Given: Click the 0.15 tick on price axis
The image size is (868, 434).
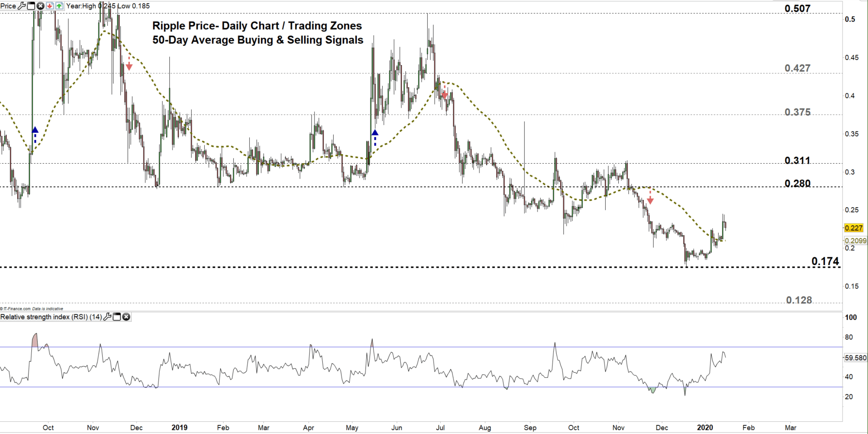Looking at the screenshot, I should point(852,286).
